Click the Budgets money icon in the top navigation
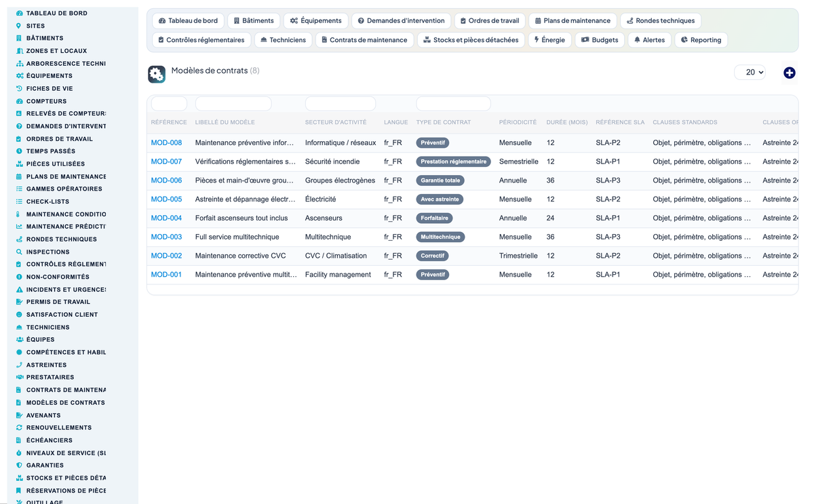Screen dimensions: 814x504 pos(585,40)
